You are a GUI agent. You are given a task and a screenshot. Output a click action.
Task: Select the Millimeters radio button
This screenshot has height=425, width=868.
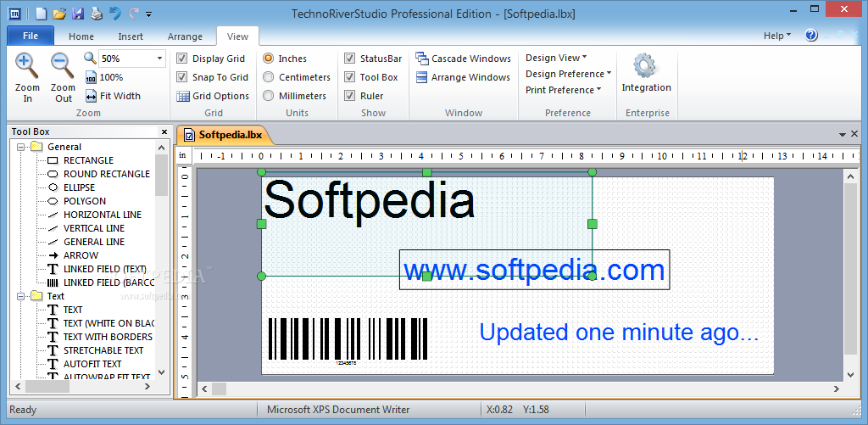coord(269,96)
